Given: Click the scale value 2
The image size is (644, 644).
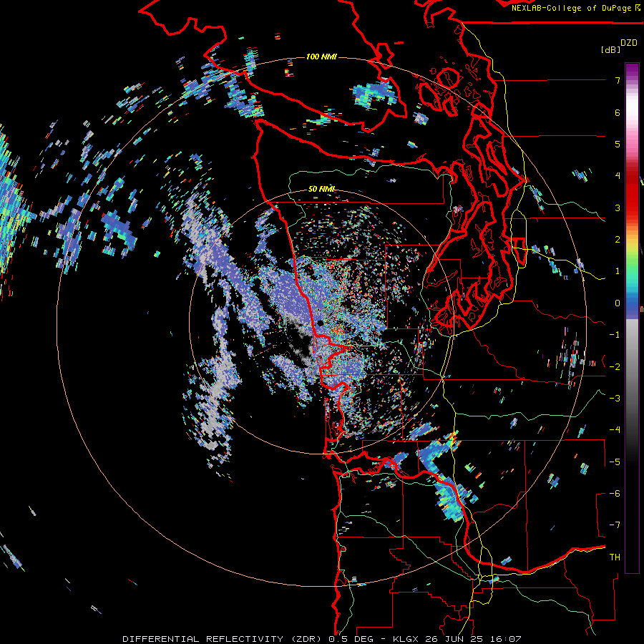Looking at the screenshot, I should pos(618,240).
